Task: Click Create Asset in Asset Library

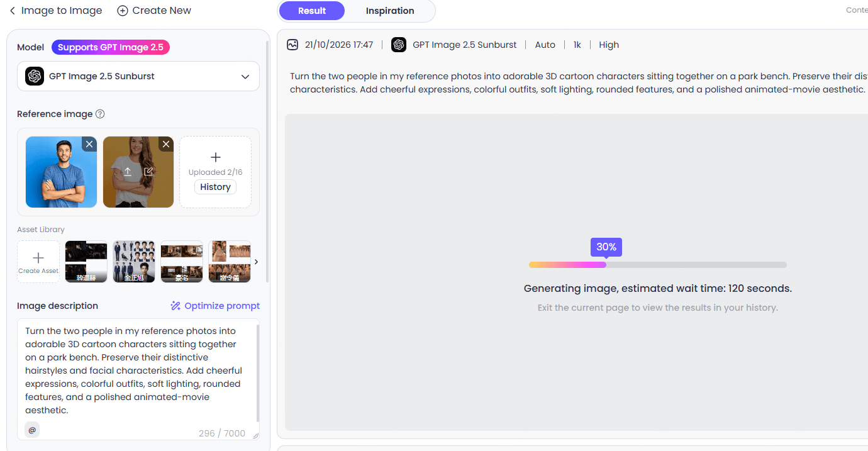Action: point(38,262)
